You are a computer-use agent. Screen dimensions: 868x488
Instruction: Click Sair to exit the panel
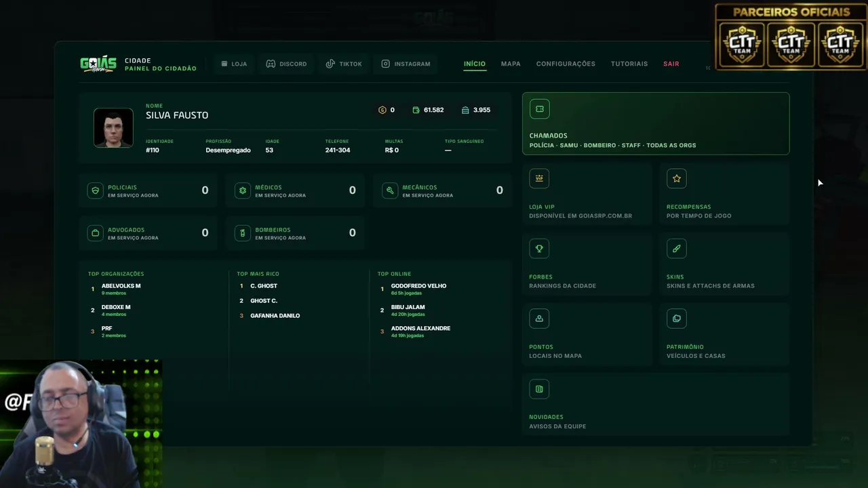(671, 64)
